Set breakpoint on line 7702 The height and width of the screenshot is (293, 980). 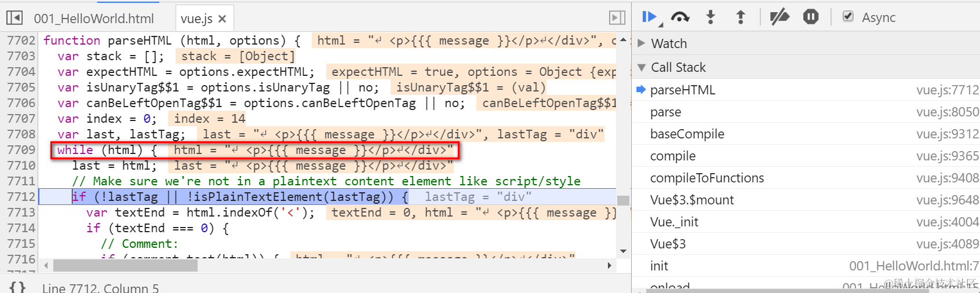click(x=21, y=41)
